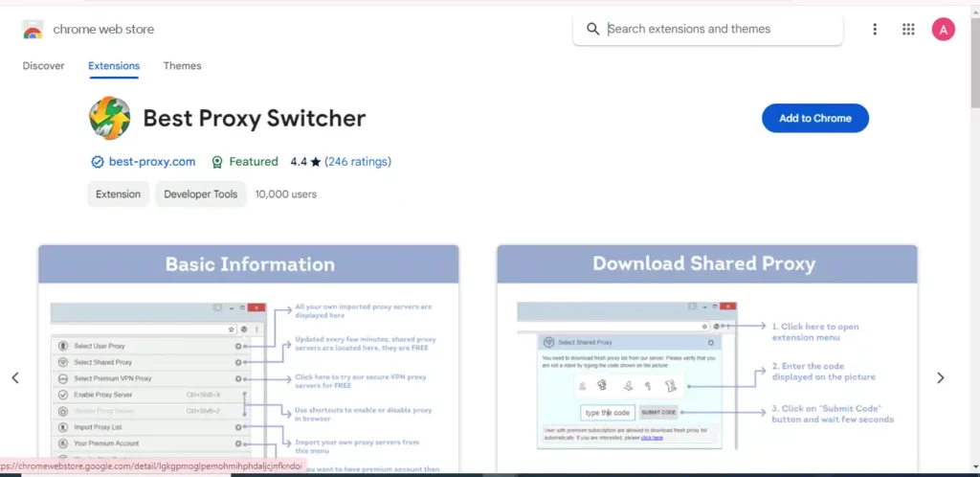This screenshot has height=477, width=980.
Task: Open the account avatar A
Action: tap(943, 29)
